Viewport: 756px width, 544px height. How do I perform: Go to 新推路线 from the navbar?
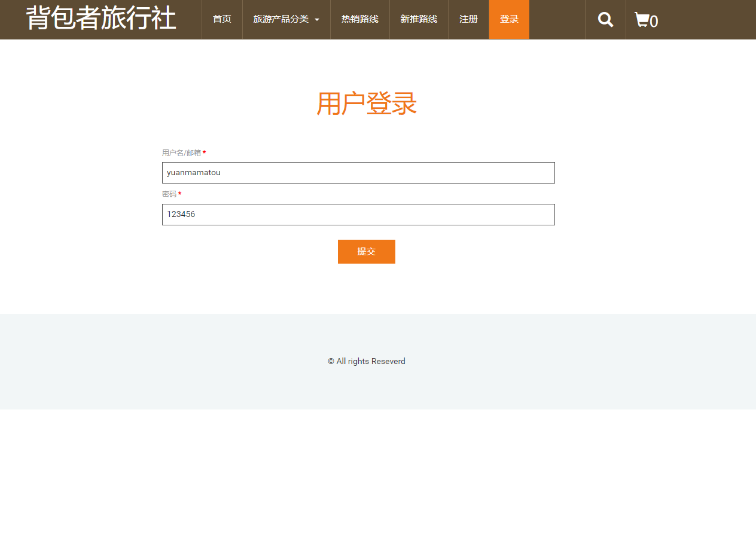coord(419,19)
